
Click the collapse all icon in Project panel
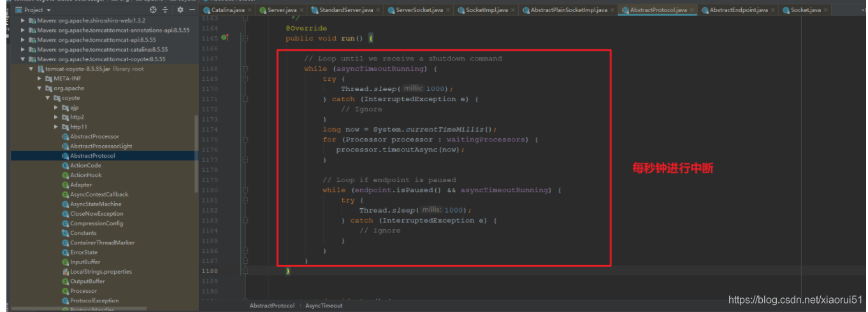166,10
